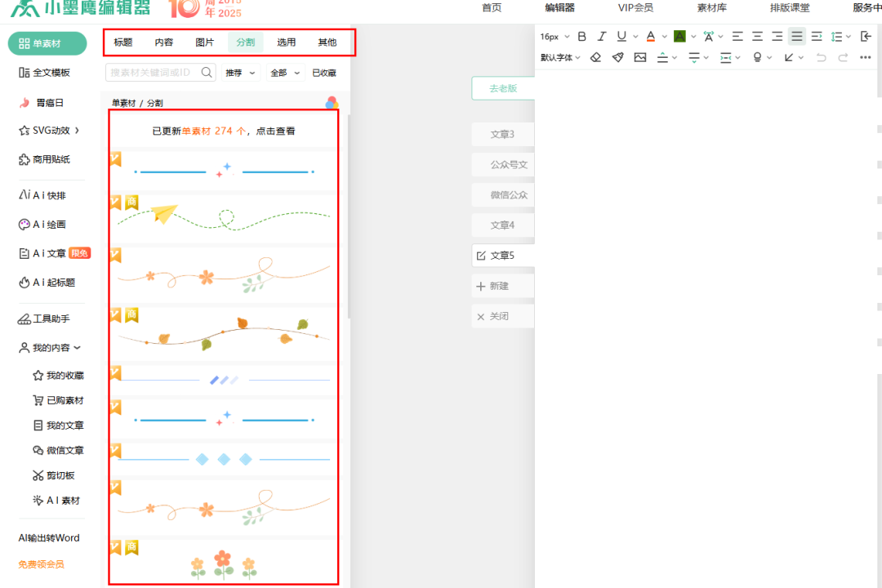882x588 pixels.
Task: Switch to the 标题 tab
Action: (123, 42)
